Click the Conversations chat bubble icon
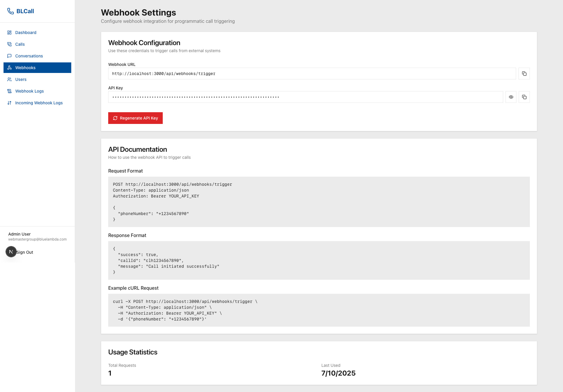This screenshot has width=563, height=392. tap(9, 56)
